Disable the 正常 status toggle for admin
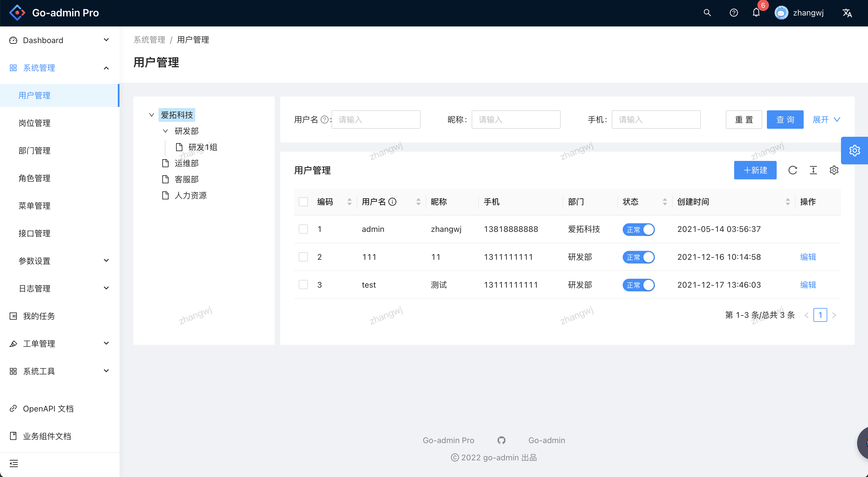Image resolution: width=868 pixels, height=477 pixels. (x=639, y=229)
